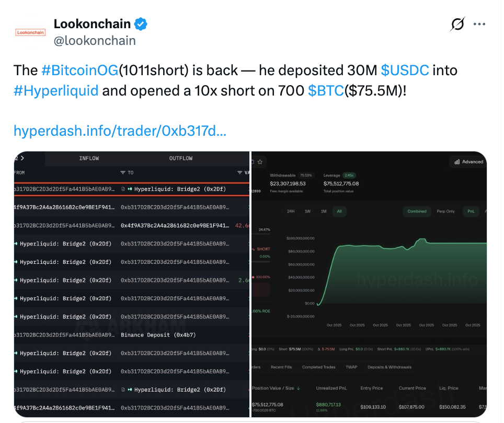Click Hyperliquid Bridge2 icon in highlighted top row
504x423 pixels.
[x=129, y=189]
